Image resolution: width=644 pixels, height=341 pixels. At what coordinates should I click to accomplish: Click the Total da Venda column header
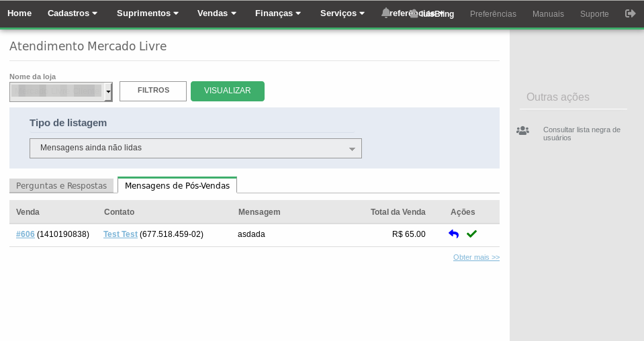coord(398,212)
